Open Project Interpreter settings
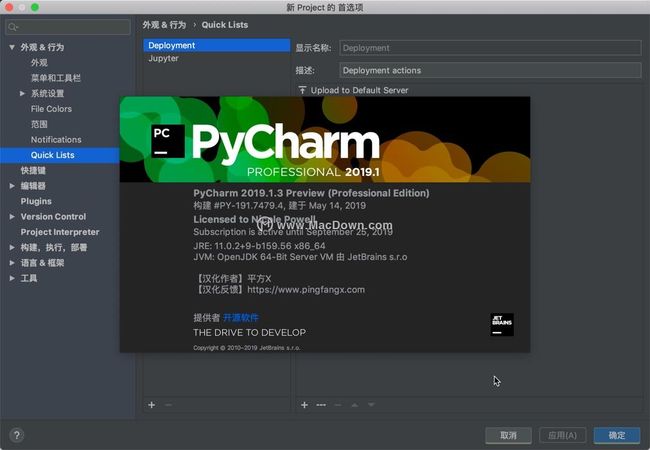This screenshot has height=450, width=650. [x=60, y=232]
